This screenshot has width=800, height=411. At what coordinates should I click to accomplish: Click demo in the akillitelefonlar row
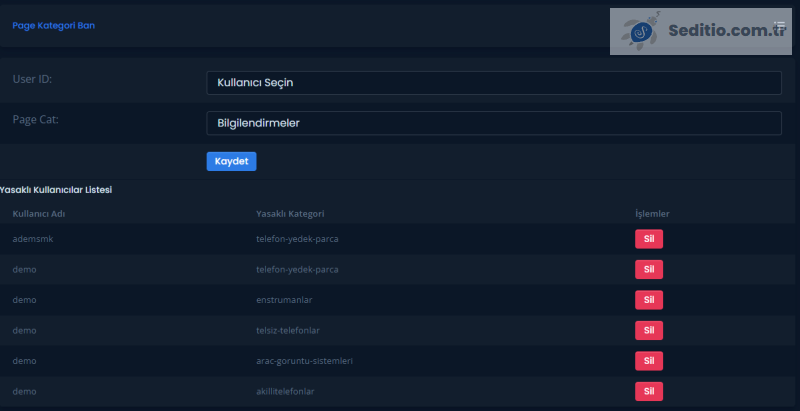24,392
